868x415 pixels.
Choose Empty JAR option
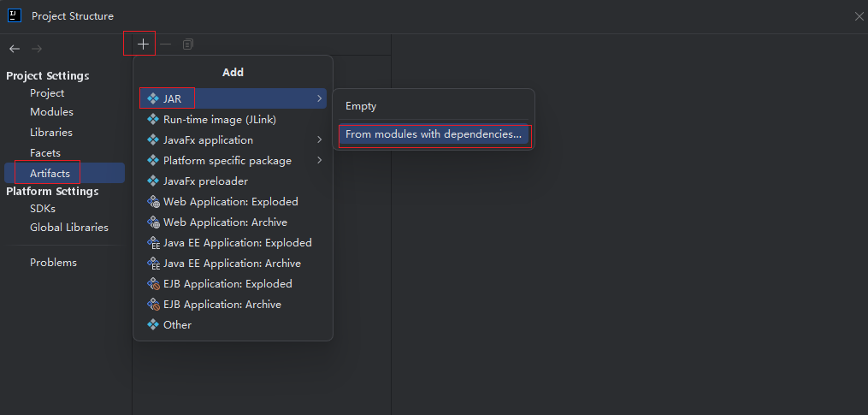click(434, 106)
